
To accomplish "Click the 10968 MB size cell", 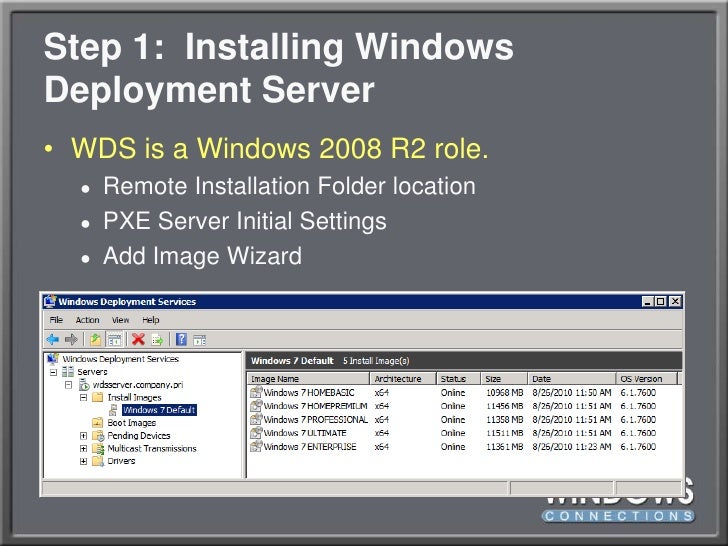I will (x=505, y=393).
